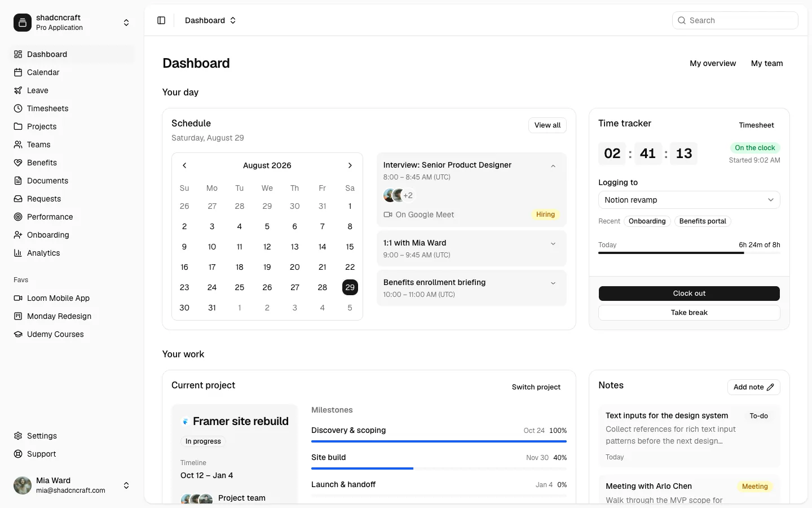Expand the Benefits enrollment briefing event
812x508 pixels.
tap(553, 283)
